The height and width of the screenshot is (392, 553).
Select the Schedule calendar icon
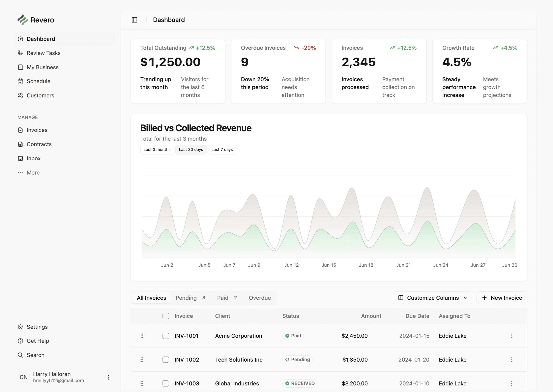pos(20,81)
